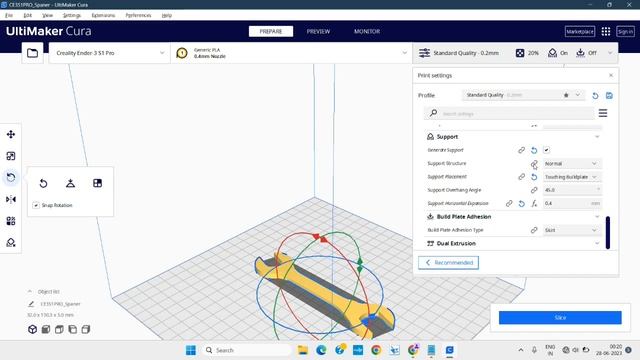Close the Print settings panel

tap(611, 76)
